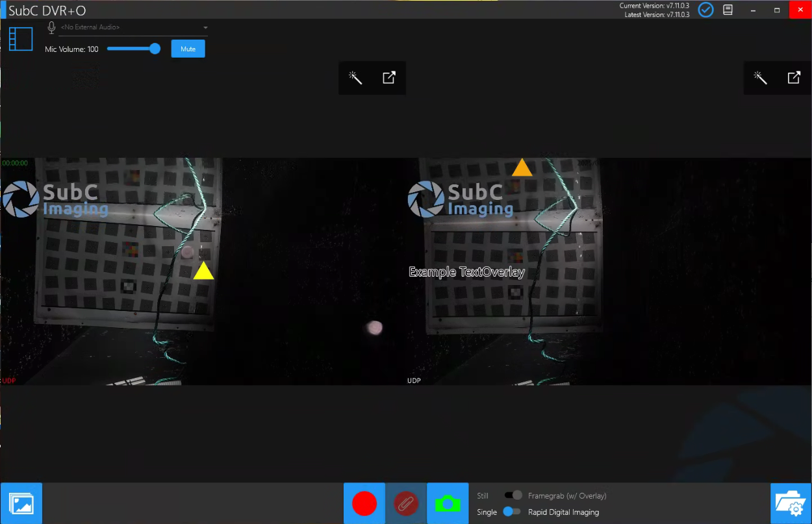Click the microphone audio input icon
The width and height of the screenshot is (812, 524).
click(51, 27)
